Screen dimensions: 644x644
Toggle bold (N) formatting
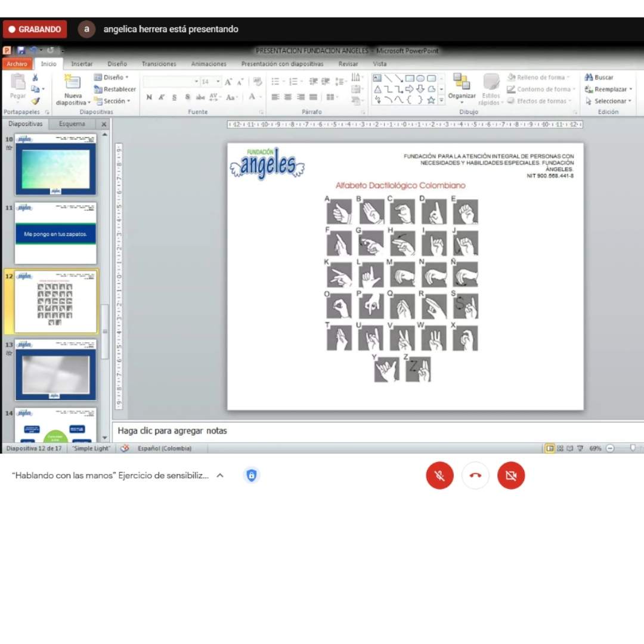tap(149, 97)
